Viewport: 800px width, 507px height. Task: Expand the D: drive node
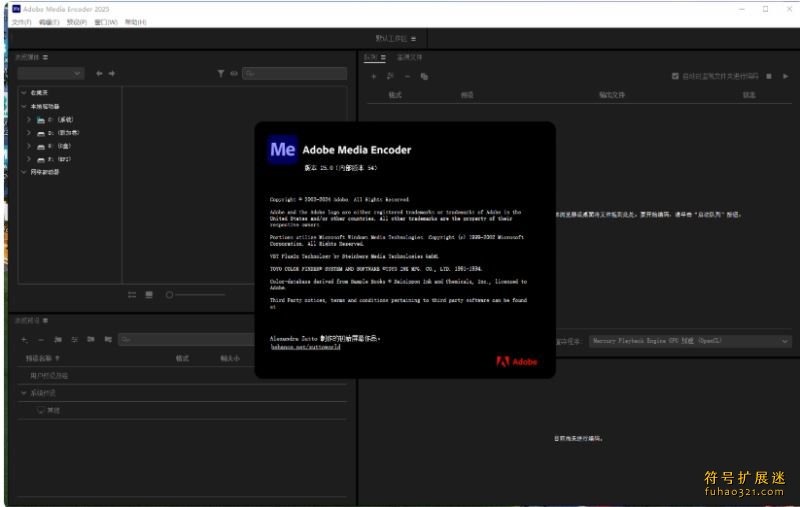(x=29, y=133)
